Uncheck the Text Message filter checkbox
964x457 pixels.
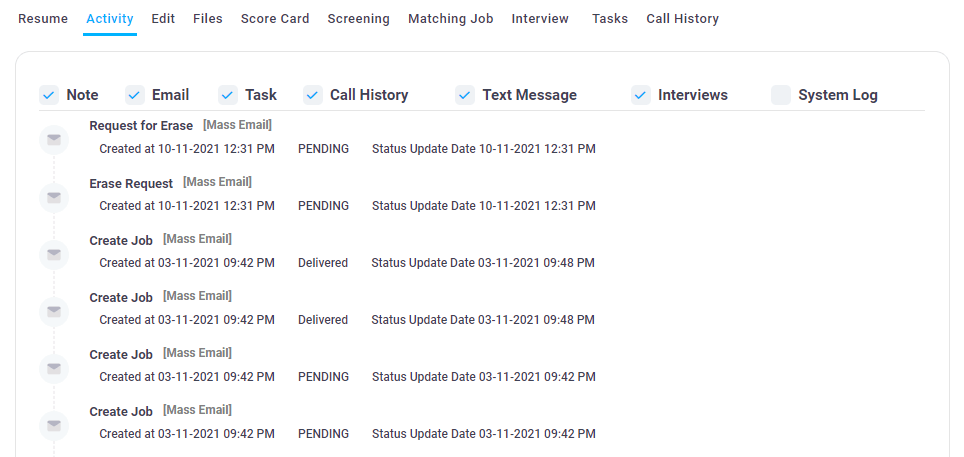465,95
